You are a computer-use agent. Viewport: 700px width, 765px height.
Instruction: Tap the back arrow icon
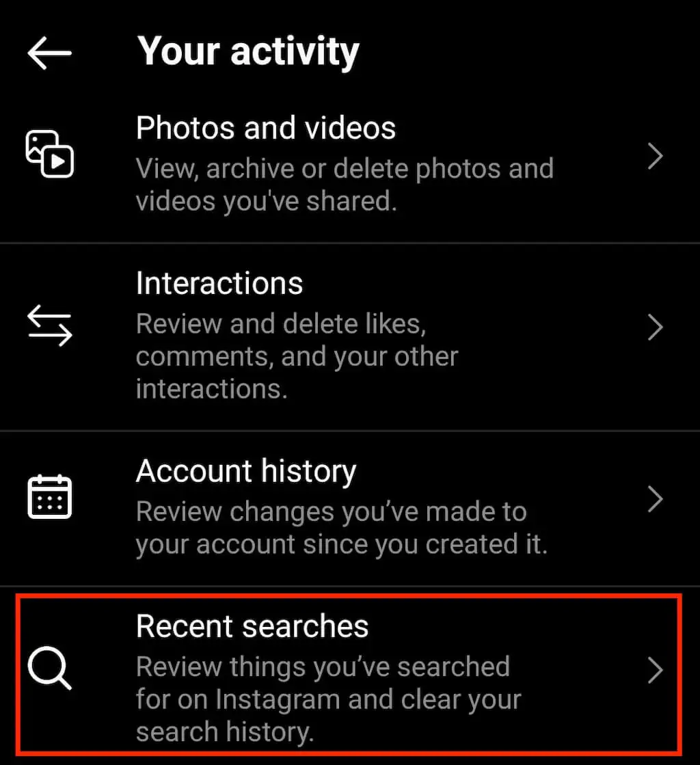point(49,53)
